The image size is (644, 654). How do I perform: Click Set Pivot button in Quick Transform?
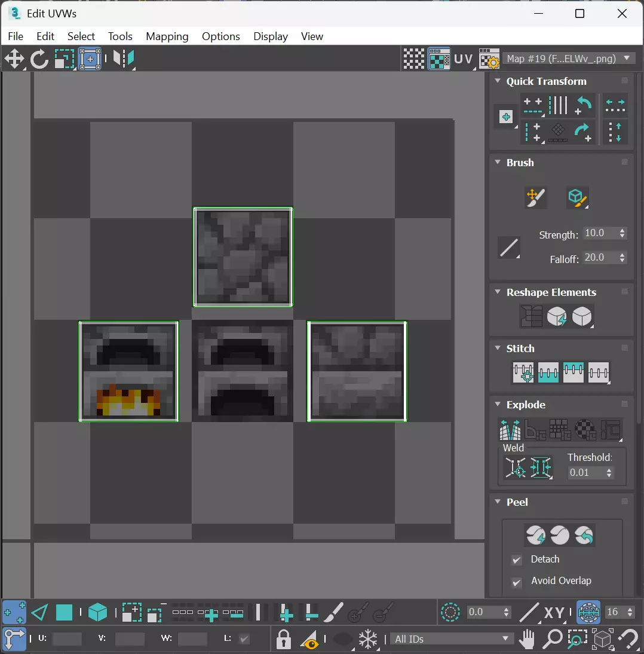click(x=506, y=117)
